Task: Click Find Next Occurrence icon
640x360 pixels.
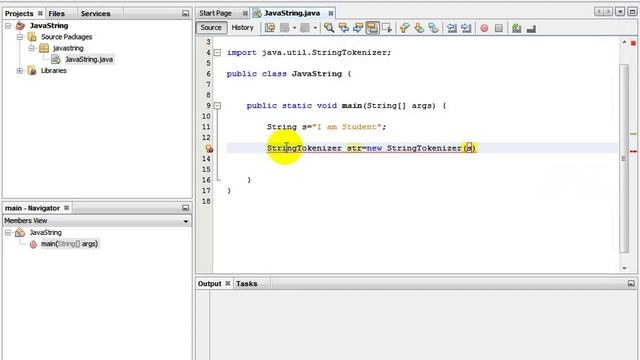Action: coord(358,28)
